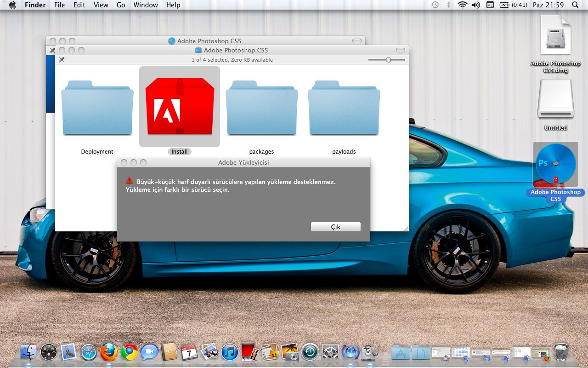This screenshot has height=368, width=588.
Task: Click the Time Machine menu bar icon
Action: click(435, 5)
